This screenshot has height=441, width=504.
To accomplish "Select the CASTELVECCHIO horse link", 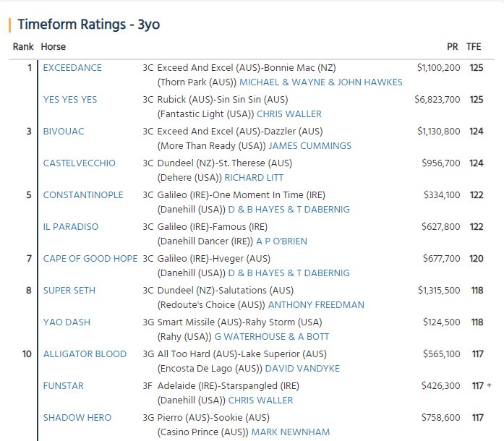I will (79, 163).
